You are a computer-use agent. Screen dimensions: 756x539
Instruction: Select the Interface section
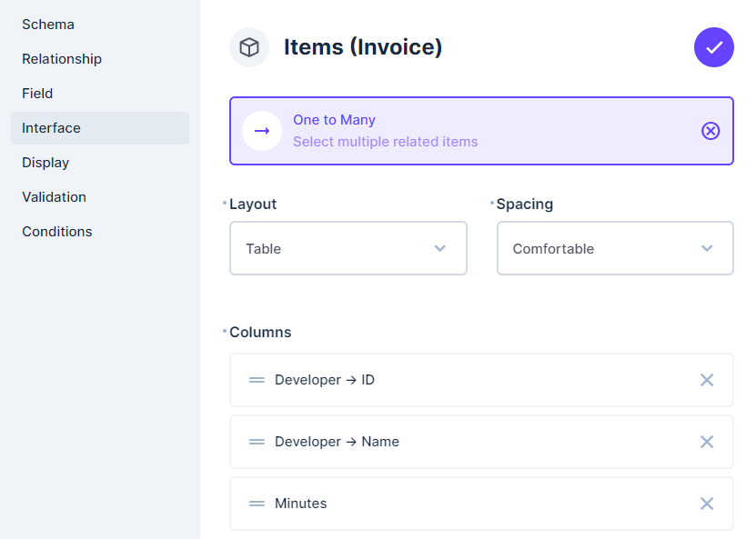[x=100, y=128]
